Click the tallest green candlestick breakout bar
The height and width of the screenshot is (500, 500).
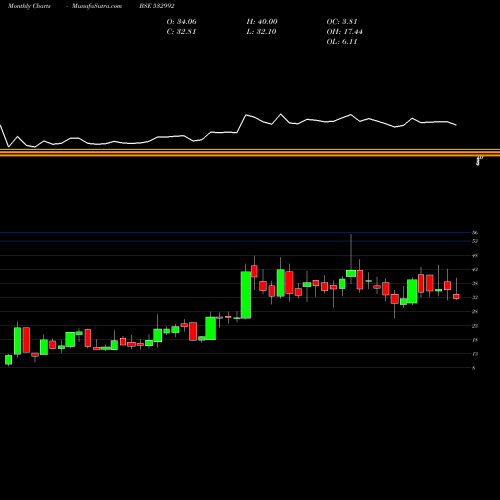coord(246,295)
